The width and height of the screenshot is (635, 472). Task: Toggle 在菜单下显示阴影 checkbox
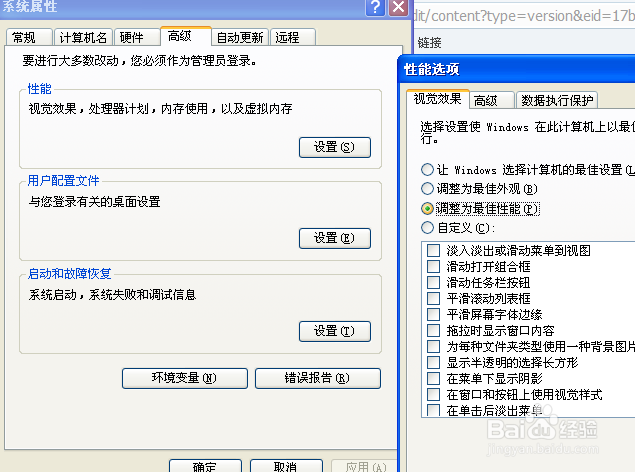click(433, 378)
